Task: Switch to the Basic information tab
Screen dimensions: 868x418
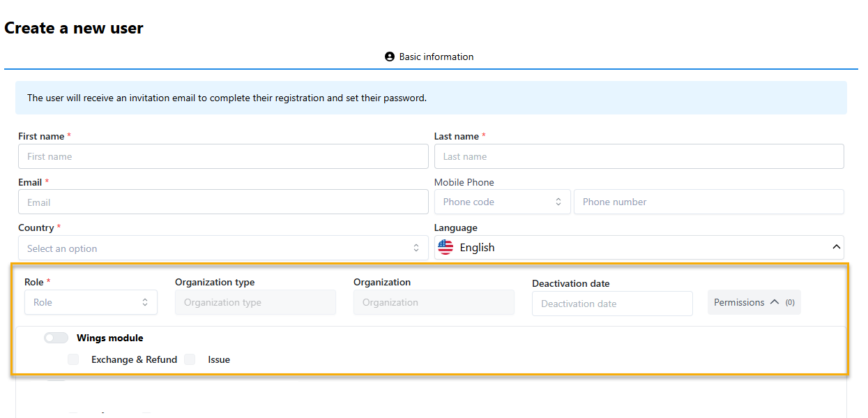Action: click(429, 57)
